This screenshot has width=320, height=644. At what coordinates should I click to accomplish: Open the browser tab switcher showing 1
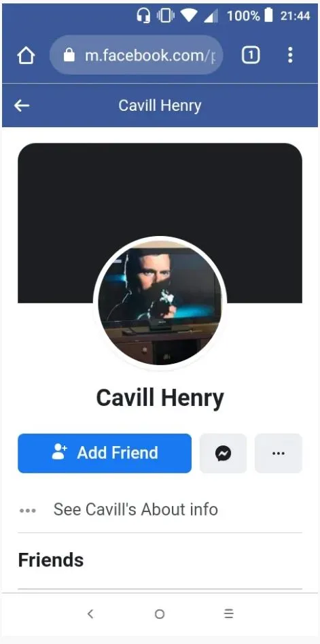point(250,55)
